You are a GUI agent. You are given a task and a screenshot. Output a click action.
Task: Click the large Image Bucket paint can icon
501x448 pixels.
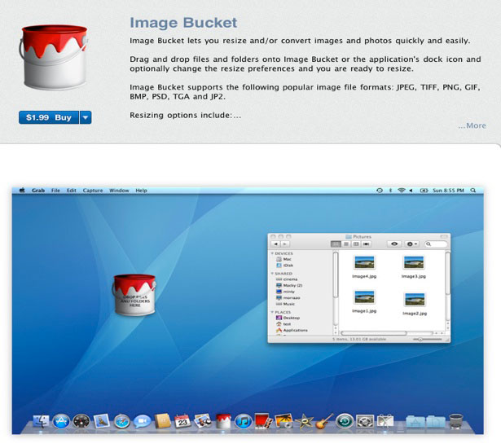tap(54, 57)
